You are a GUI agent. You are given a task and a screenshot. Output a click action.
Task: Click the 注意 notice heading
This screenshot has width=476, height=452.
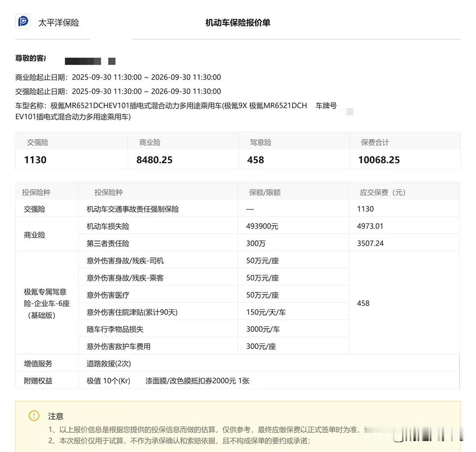55,416
